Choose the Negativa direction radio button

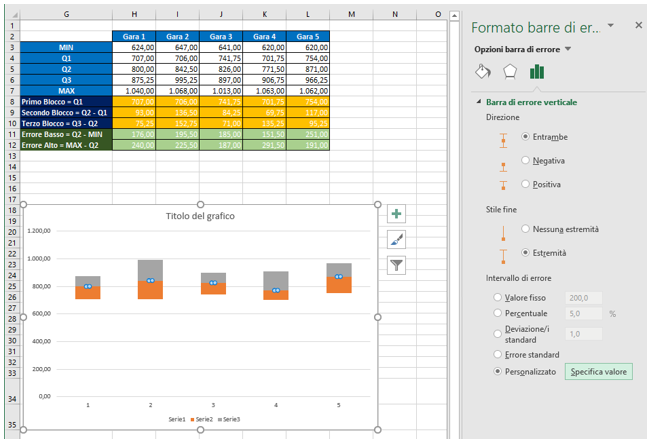click(526, 160)
